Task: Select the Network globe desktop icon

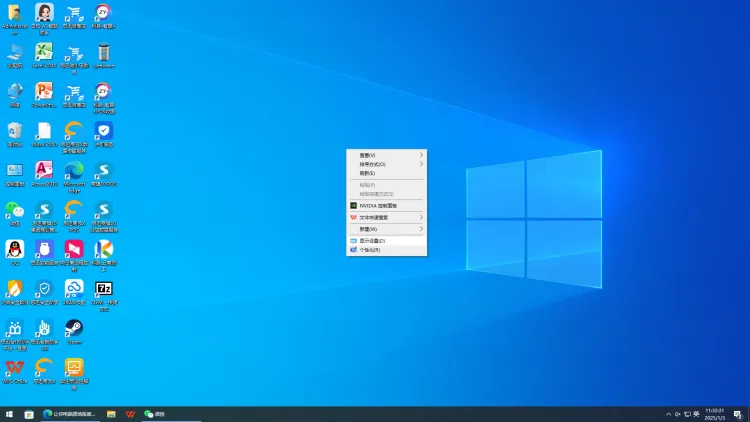Action: tap(15, 95)
